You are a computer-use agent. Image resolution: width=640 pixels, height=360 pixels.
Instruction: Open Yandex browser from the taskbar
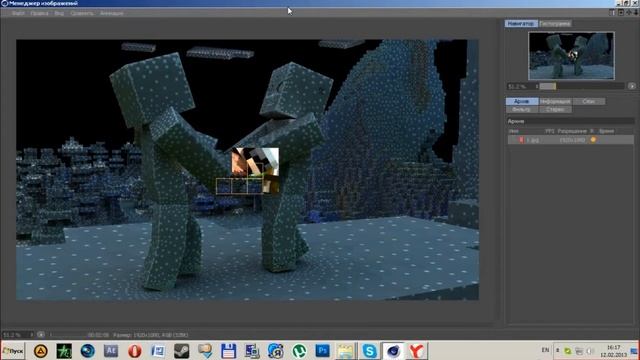click(x=416, y=351)
